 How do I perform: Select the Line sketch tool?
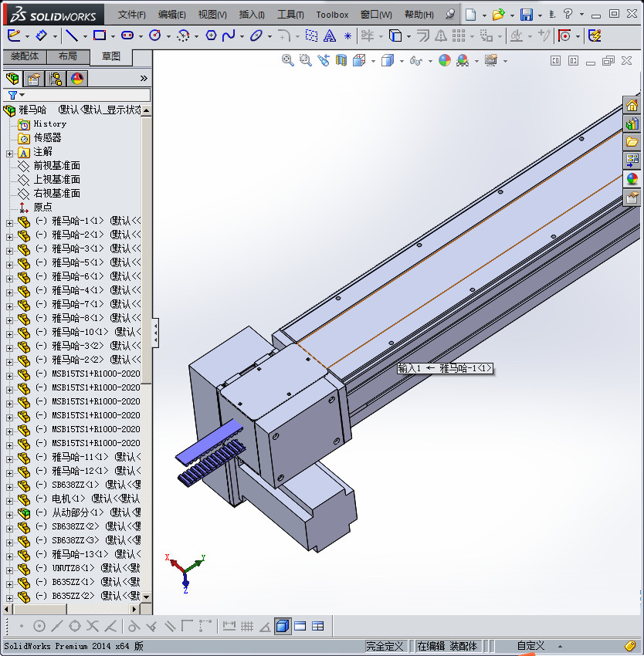(x=72, y=36)
